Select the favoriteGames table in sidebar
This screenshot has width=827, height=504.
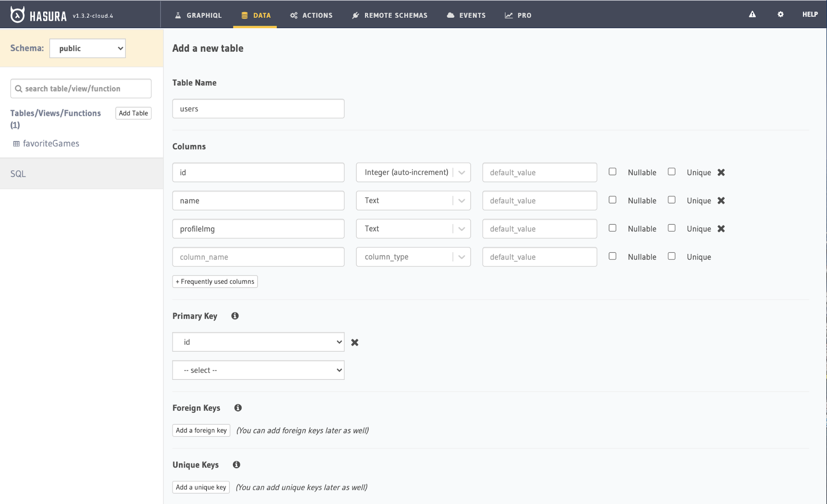point(50,143)
